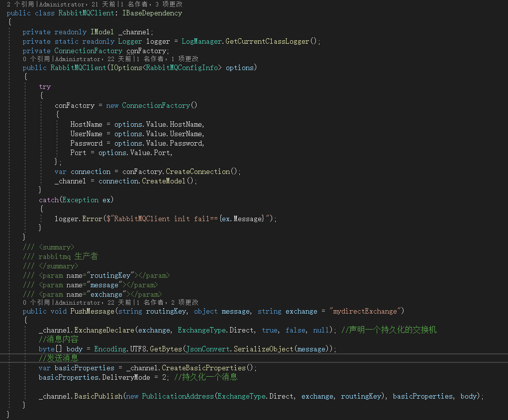Select the IModel type in the field declaration
The height and width of the screenshot is (420, 508).
(x=102, y=32)
